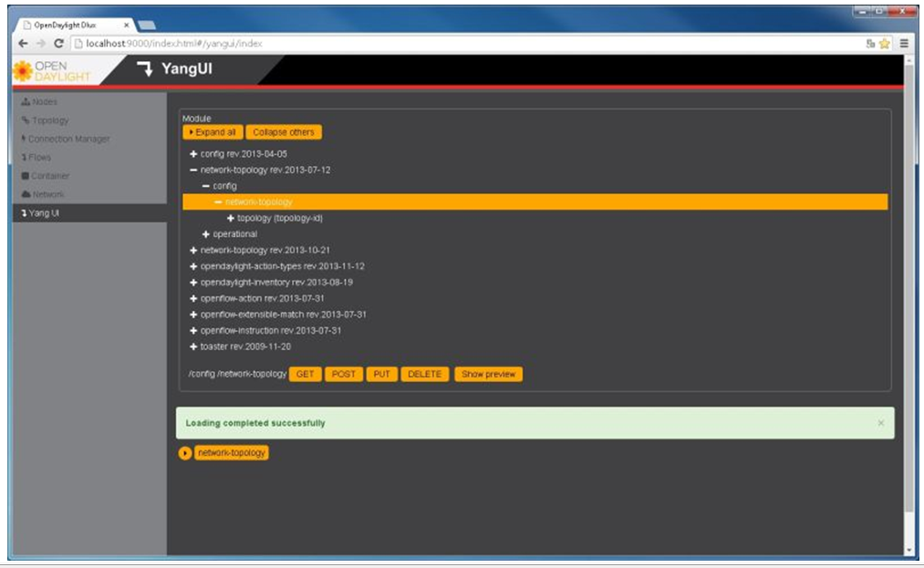Expand config rev.2013-04-05 module

pyautogui.click(x=193, y=154)
